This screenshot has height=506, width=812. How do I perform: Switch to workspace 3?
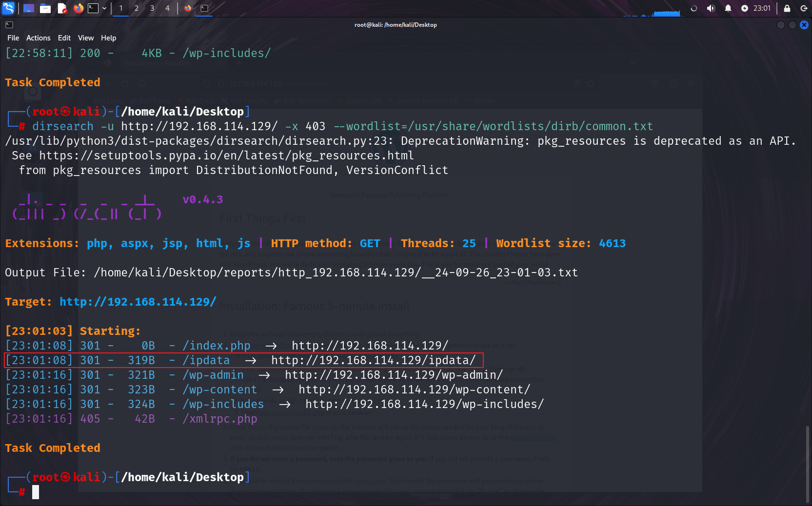(x=152, y=8)
